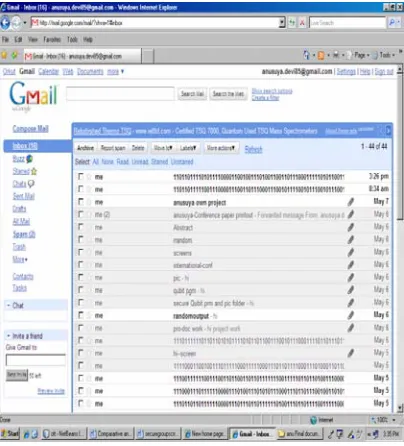Open Favorites Center via the yellow star
Viewport: 404px width, 446px height.
[4, 55]
